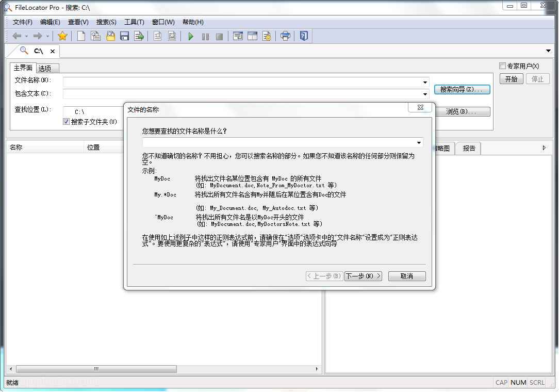Click the back navigation arrow icon

click(17, 36)
